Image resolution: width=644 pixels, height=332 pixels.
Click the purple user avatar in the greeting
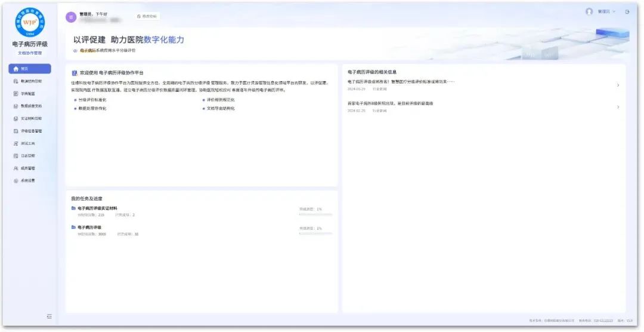(71, 17)
